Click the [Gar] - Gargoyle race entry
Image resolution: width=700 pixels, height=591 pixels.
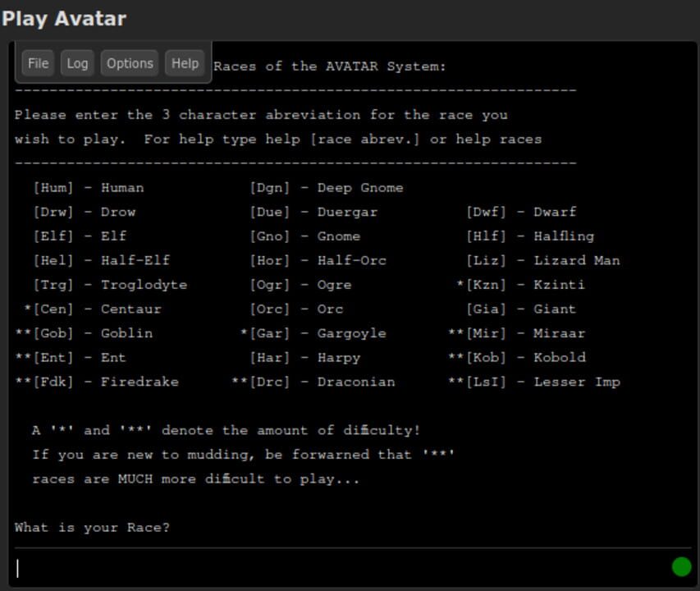tap(313, 333)
